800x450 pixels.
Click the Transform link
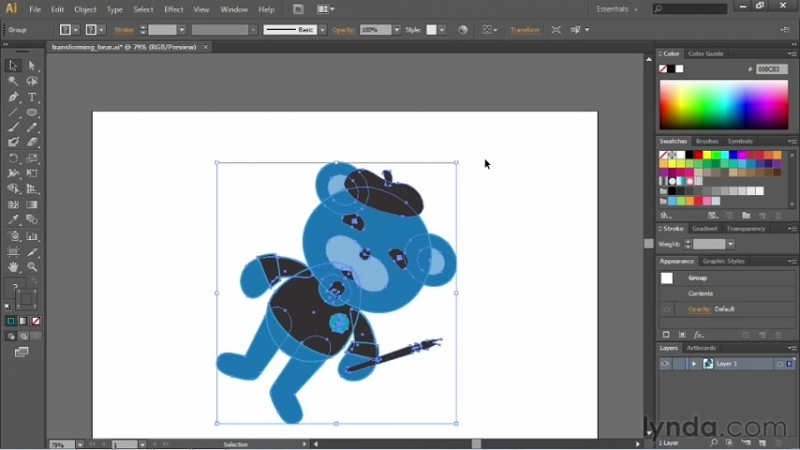coord(525,30)
